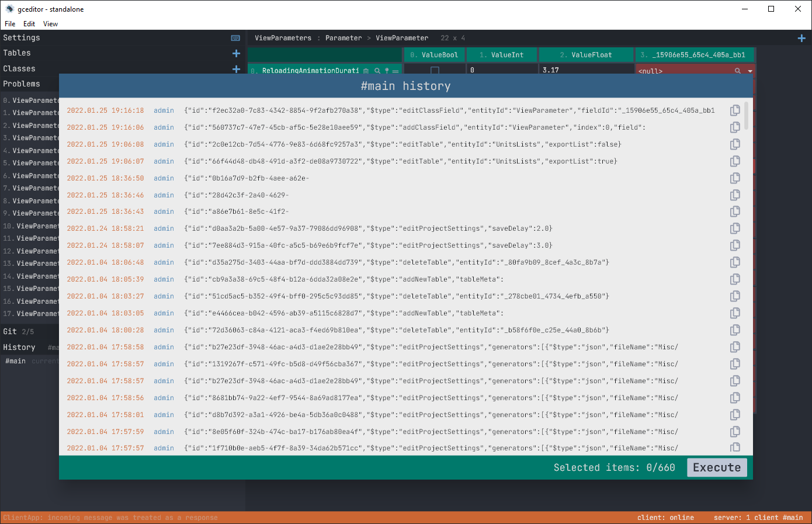Open the View menu
The height and width of the screenshot is (524, 812).
tap(50, 24)
